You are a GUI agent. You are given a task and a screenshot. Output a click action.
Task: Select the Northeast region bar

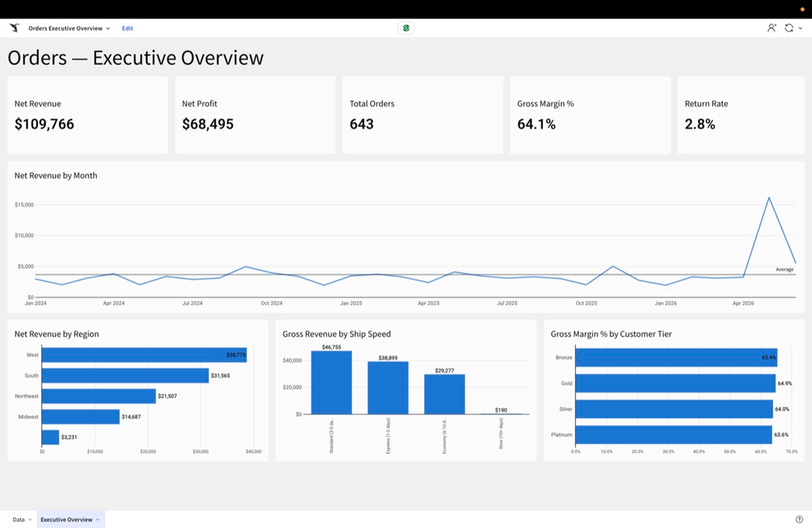coord(99,396)
